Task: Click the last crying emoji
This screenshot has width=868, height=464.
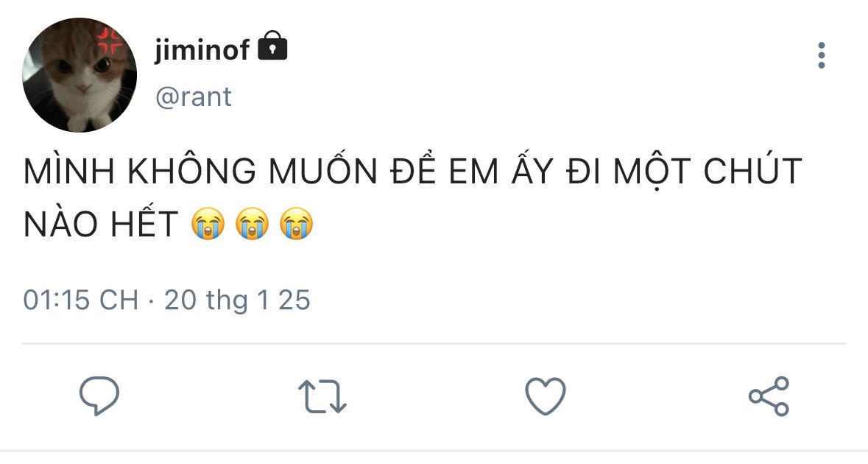Action: 297,224
